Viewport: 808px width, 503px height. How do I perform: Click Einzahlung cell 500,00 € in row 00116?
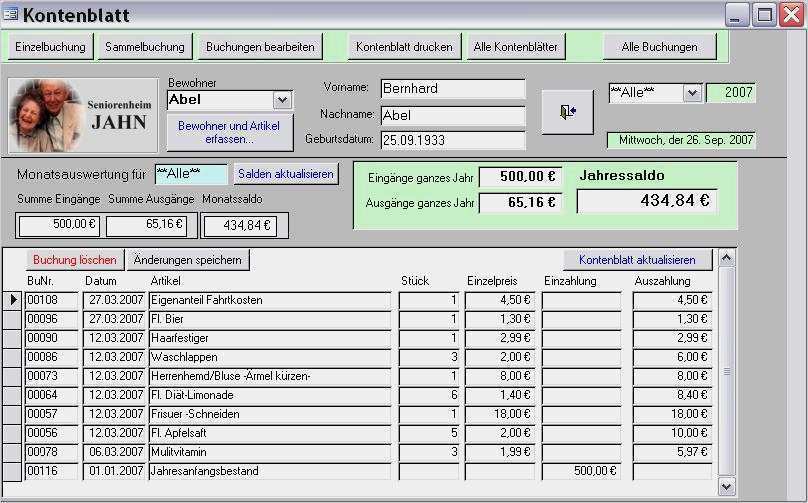pos(581,471)
